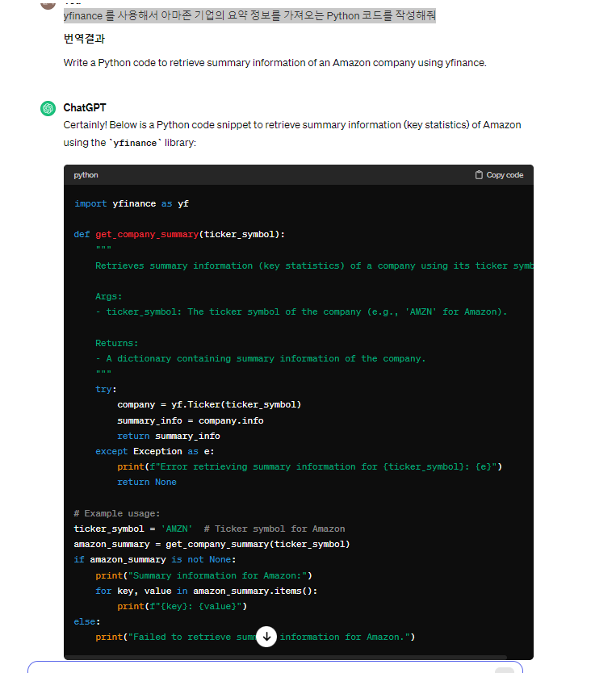Click the 'ChatGPT' sender name
The image size is (616, 673).
pos(85,108)
